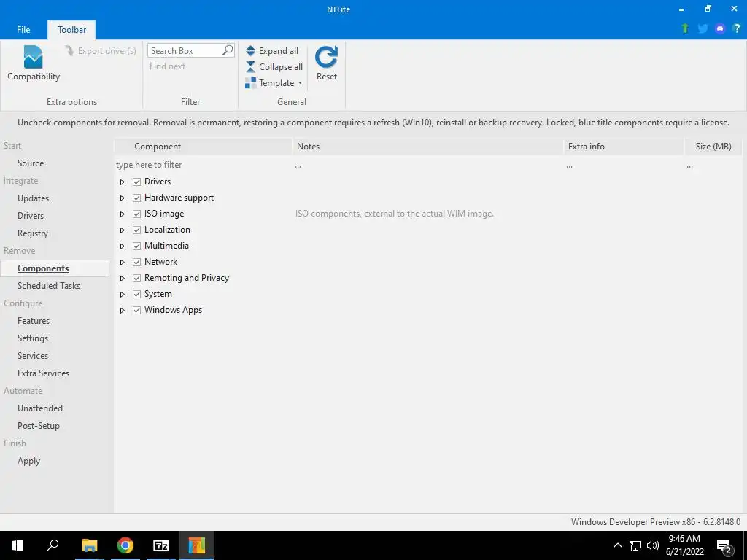Open Updates page in sidebar

33,198
